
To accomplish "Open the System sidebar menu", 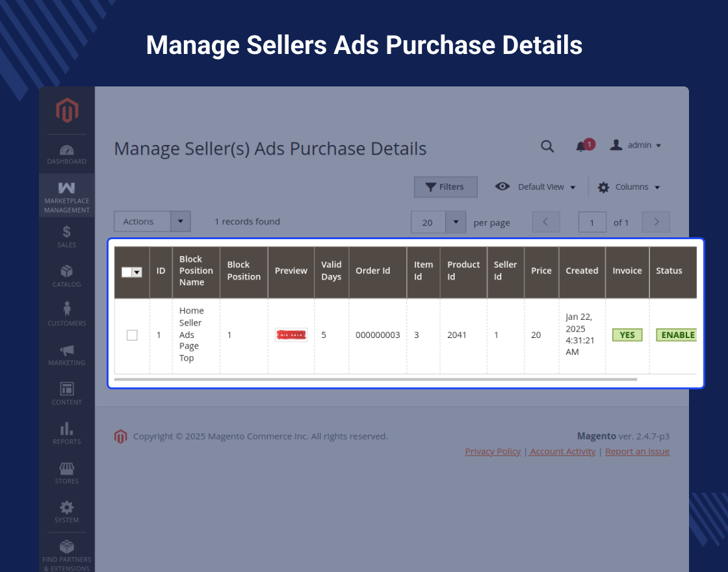I will click(x=67, y=512).
